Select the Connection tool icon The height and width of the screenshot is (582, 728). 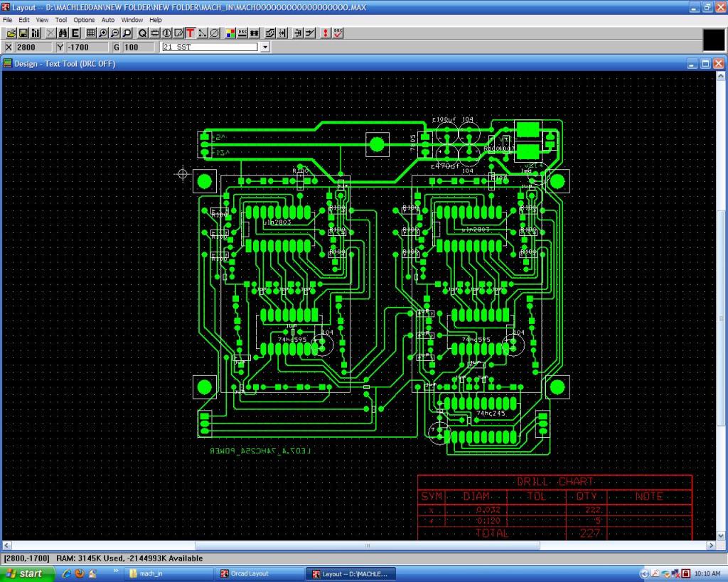[203, 33]
